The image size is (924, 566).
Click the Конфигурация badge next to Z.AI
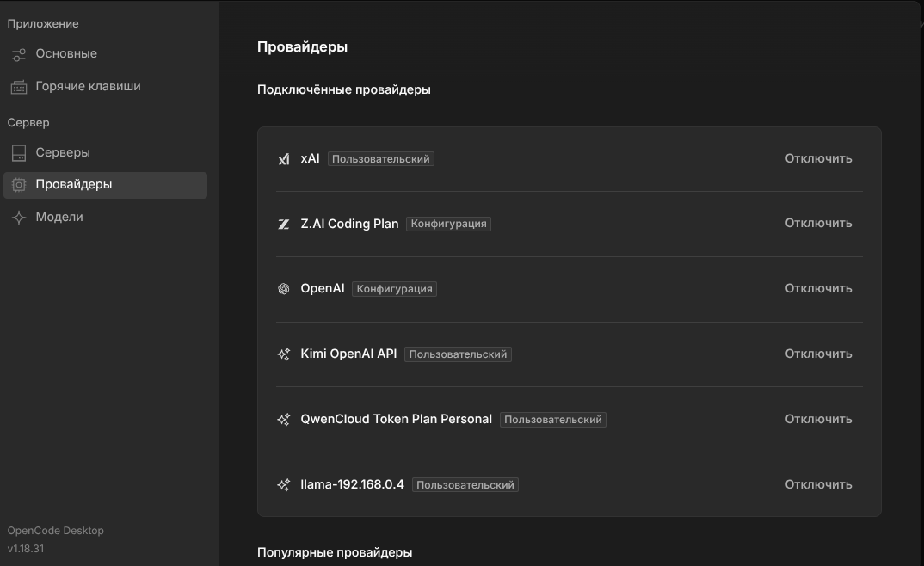coord(448,224)
